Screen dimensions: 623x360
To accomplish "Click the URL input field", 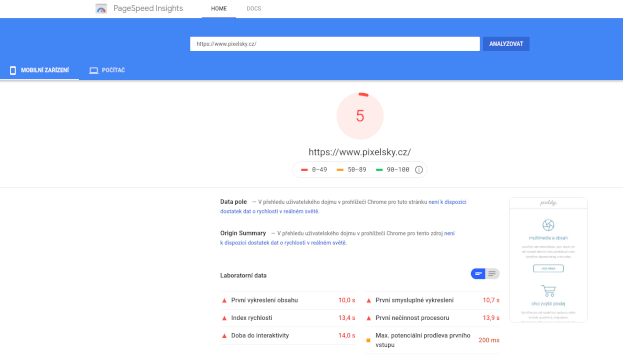I will pyautogui.click(x=335, y=44).
